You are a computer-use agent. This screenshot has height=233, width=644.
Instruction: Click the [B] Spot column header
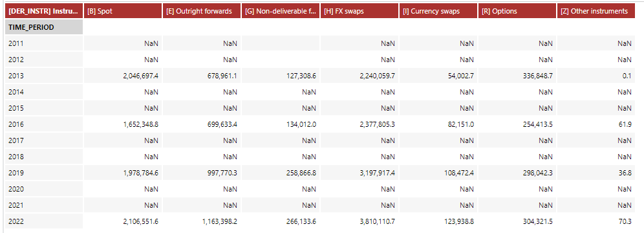coord(122,11)
